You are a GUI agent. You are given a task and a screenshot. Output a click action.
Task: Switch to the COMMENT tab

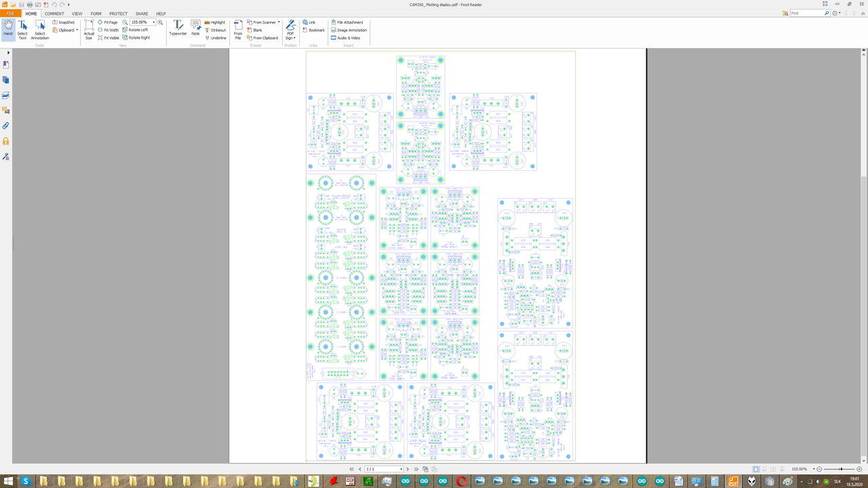(x=54, y=14)
